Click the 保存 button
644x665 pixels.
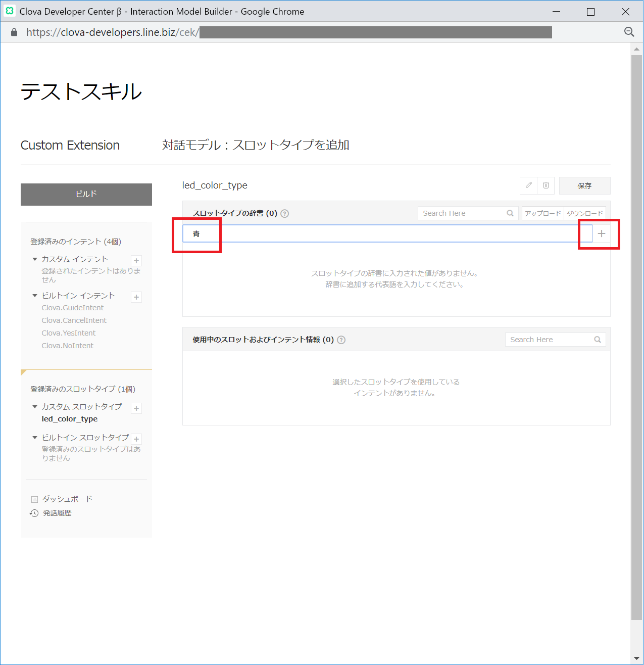point(584,186)
